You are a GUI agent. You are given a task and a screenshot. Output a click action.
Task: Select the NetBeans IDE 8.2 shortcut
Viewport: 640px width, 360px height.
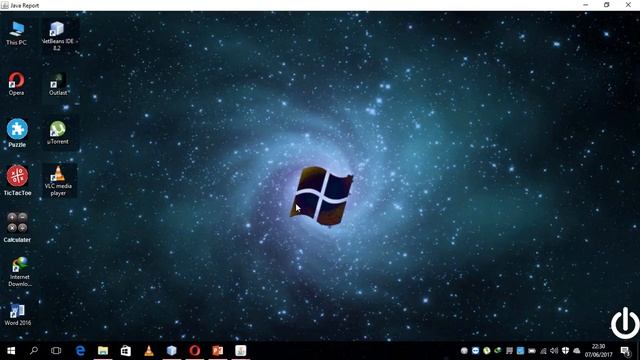(57, 36)
